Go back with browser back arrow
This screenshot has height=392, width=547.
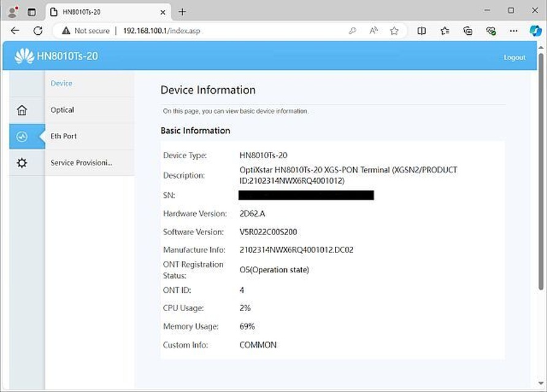(x=15, y=31)
